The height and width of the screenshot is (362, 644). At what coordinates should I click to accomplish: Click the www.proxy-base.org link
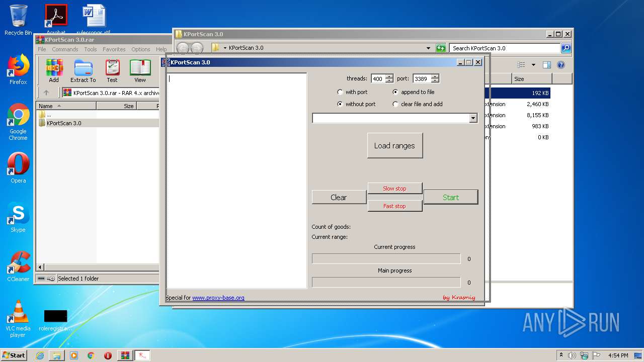[218, 298]
